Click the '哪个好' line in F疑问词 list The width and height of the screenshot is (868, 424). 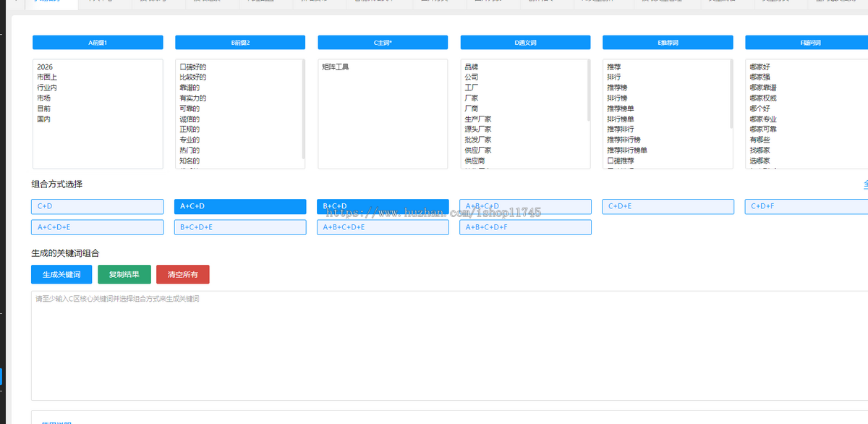759,109
